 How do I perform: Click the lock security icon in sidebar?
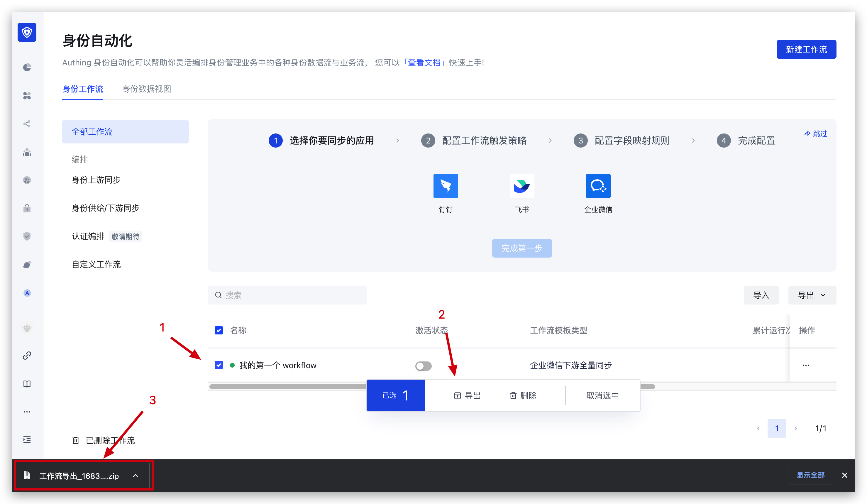(x=27, y=208)
